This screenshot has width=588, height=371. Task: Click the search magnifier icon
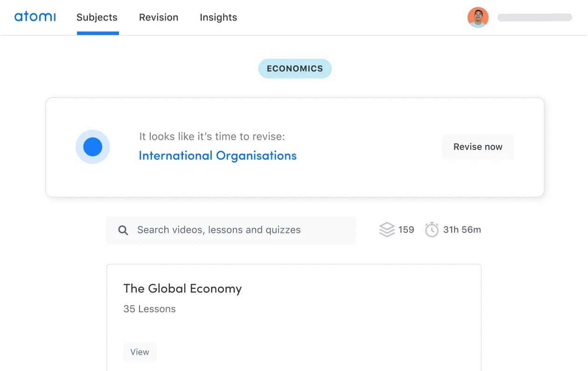tap(123, 230)
